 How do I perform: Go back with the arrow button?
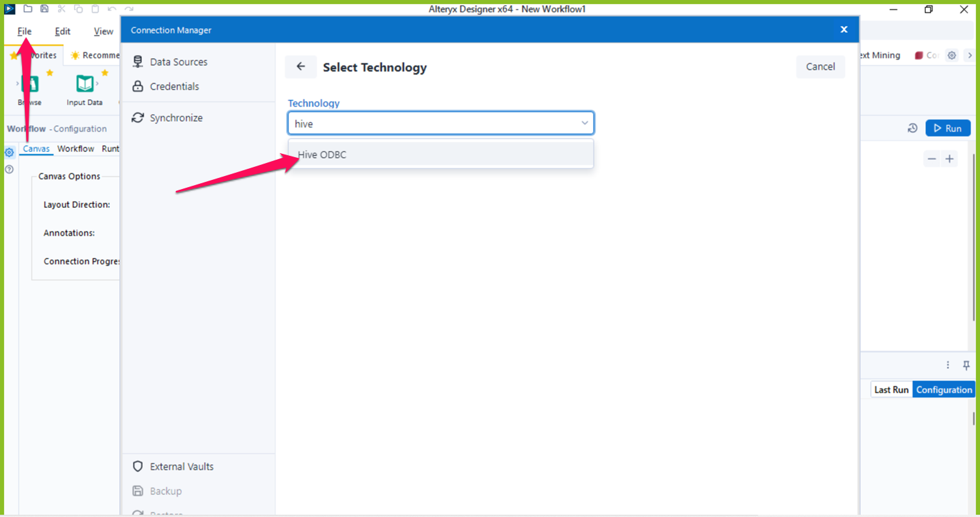pos(300,66)
